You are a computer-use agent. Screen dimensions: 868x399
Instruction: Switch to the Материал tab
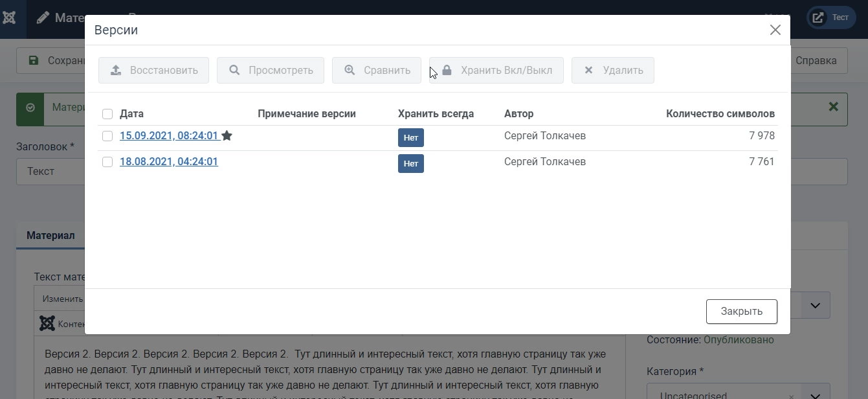50,236
